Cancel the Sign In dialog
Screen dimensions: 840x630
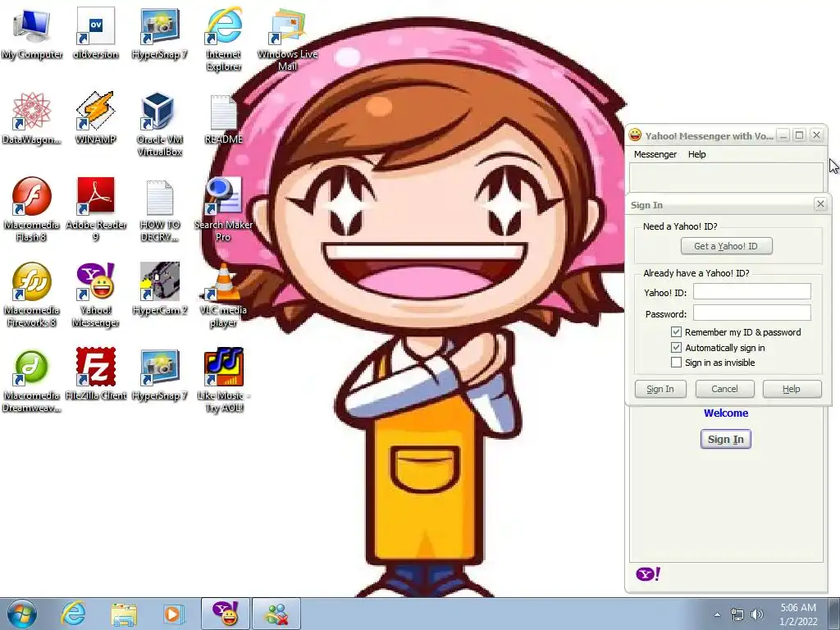[725, 389]
